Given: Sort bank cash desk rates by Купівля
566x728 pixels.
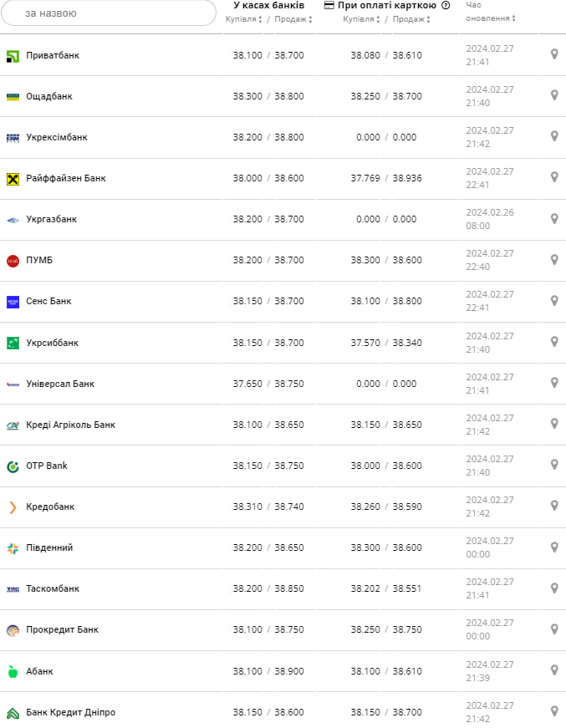Looking at the screenshot, I should pyautogui.click(x=244, y=19).
